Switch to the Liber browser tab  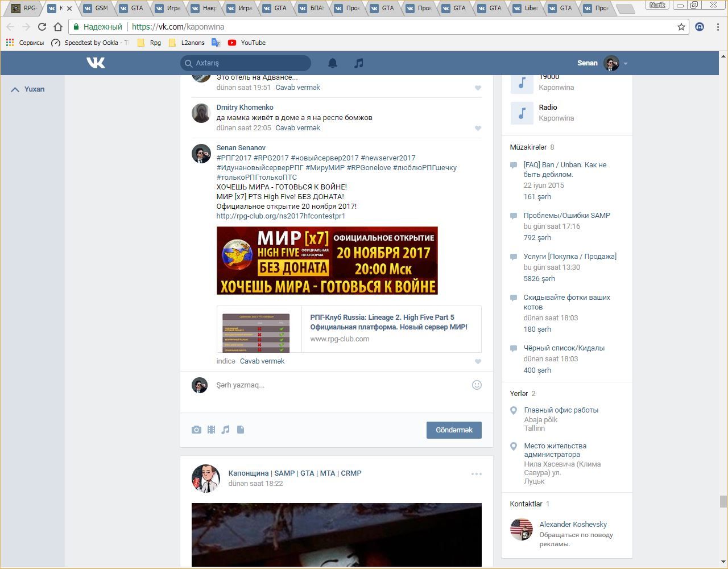tap(524, 8)
